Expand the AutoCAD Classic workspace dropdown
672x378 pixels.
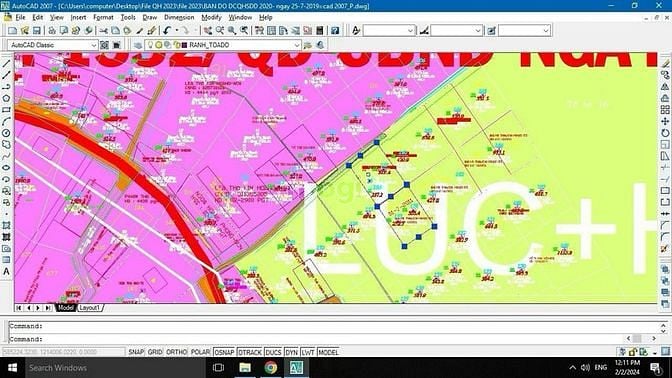(x=93, y=45)
